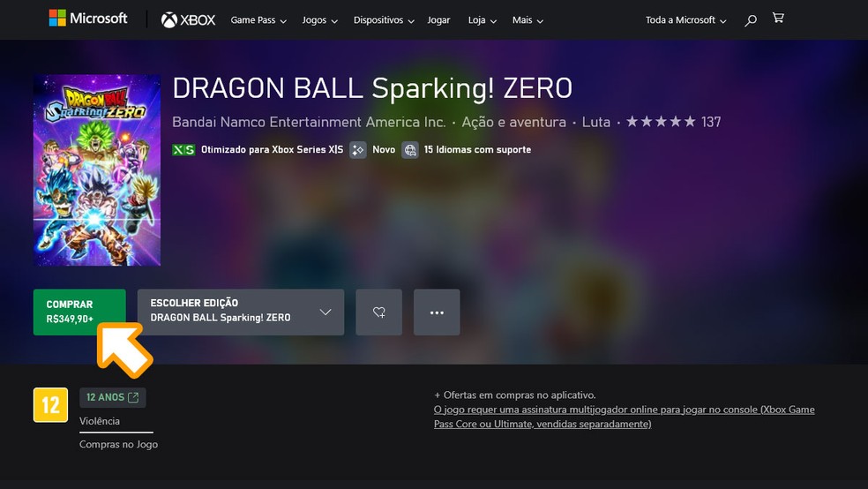Screen dimensions: 868x489
Task: Open the Jogar menu item
Action: (x=438, y=20)
